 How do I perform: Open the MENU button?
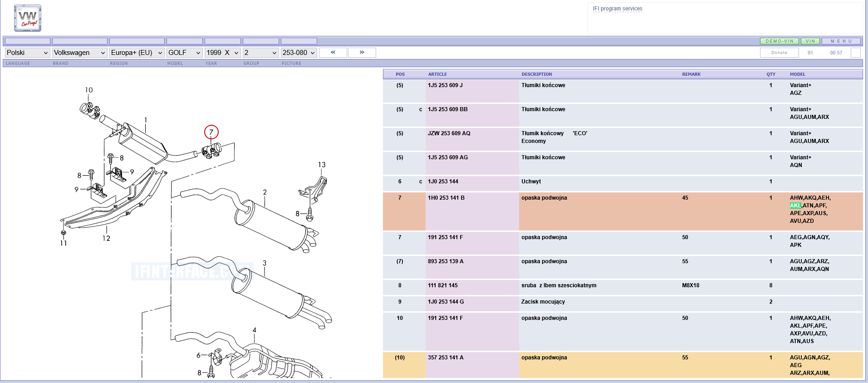click(841, 41)
